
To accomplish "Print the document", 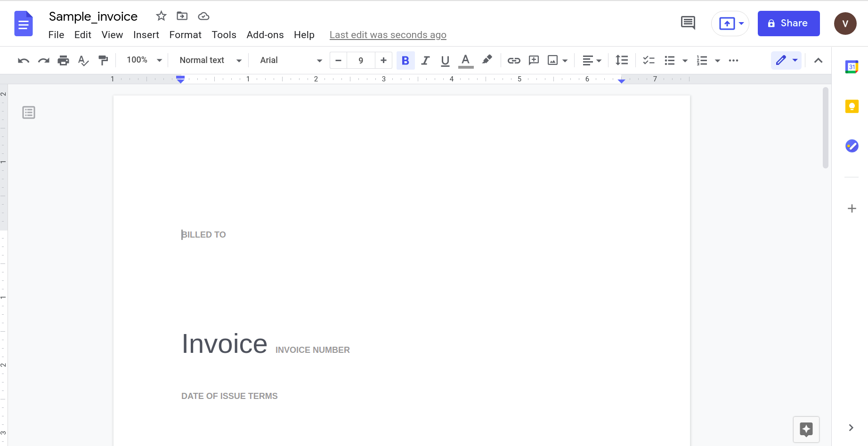I will (x=64, y=60).
